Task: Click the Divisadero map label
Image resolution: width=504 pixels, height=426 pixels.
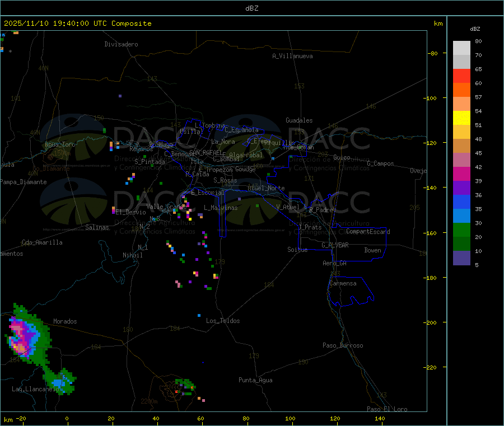Action: click(121, 44)
